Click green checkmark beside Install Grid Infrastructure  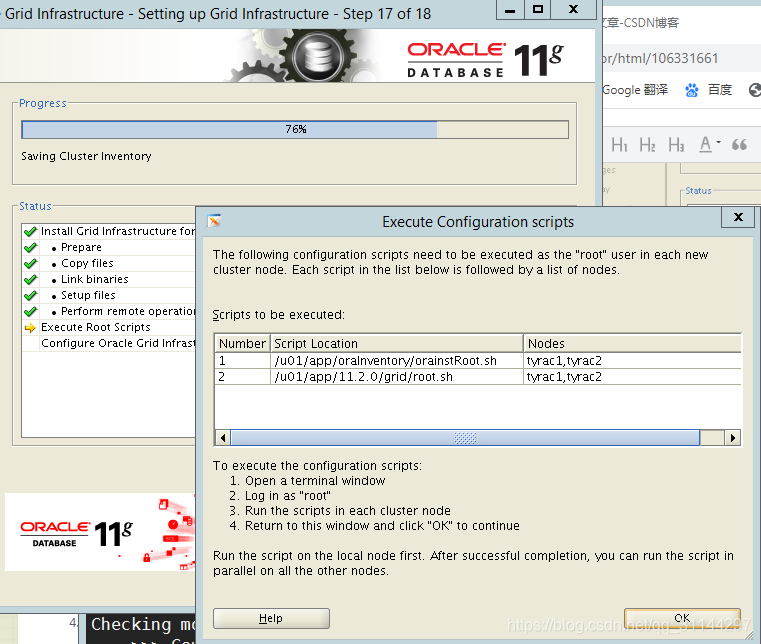(x=31, y=231)
